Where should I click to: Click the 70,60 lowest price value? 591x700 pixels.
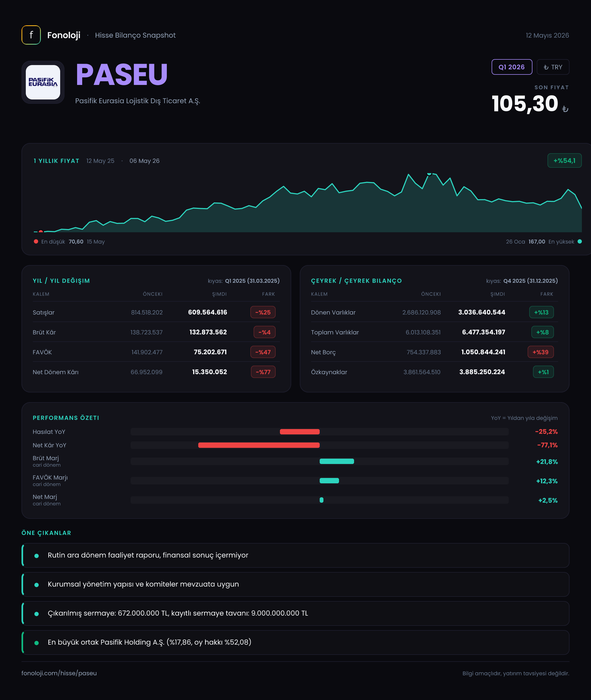point(76,242)
